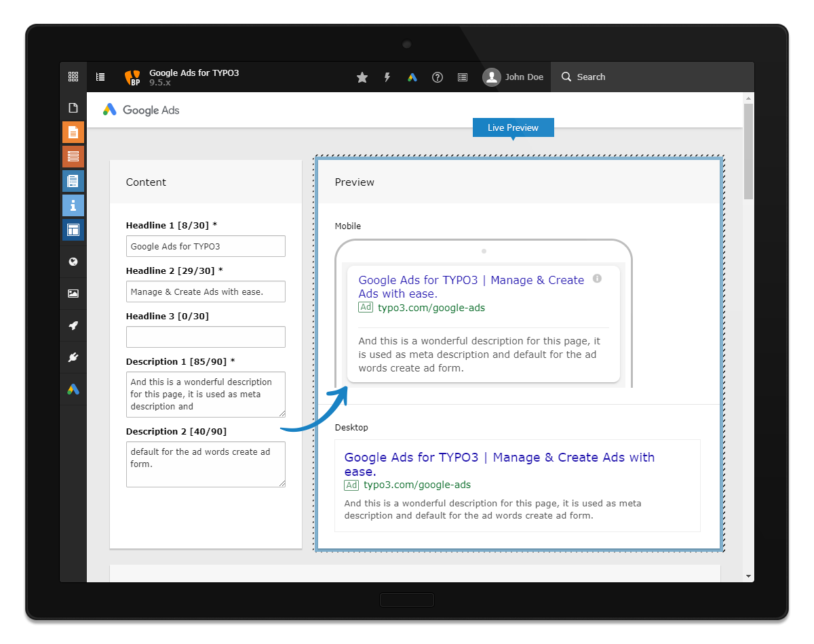The width and height of the screenshot is (814, 644).
Task: Focus the Headline 1 input field
Action: (206, 246)
